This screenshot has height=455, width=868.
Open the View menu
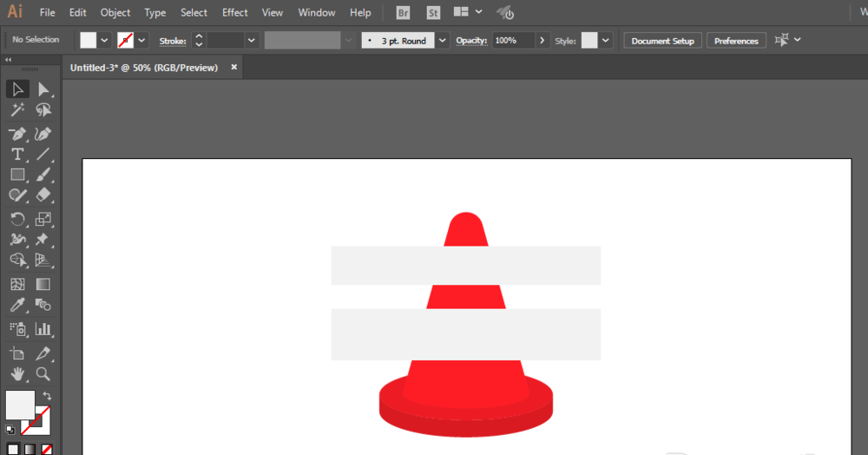click(272, 13)
